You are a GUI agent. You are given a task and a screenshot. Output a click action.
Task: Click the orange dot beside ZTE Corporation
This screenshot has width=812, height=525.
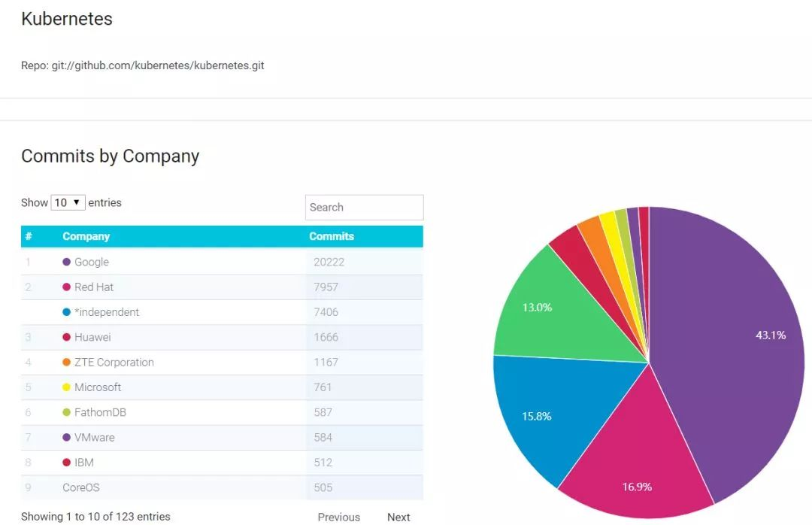67,363
